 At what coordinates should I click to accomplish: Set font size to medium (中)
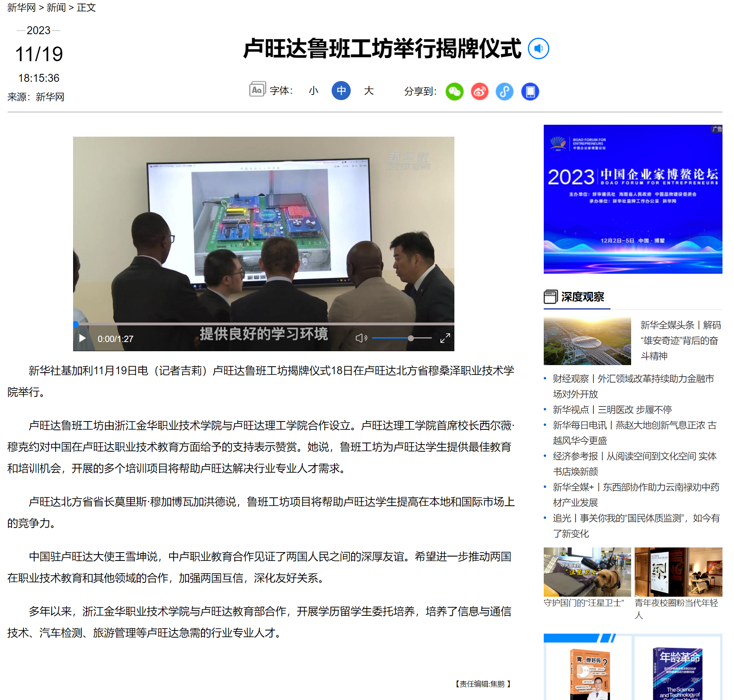pos(341,91)
